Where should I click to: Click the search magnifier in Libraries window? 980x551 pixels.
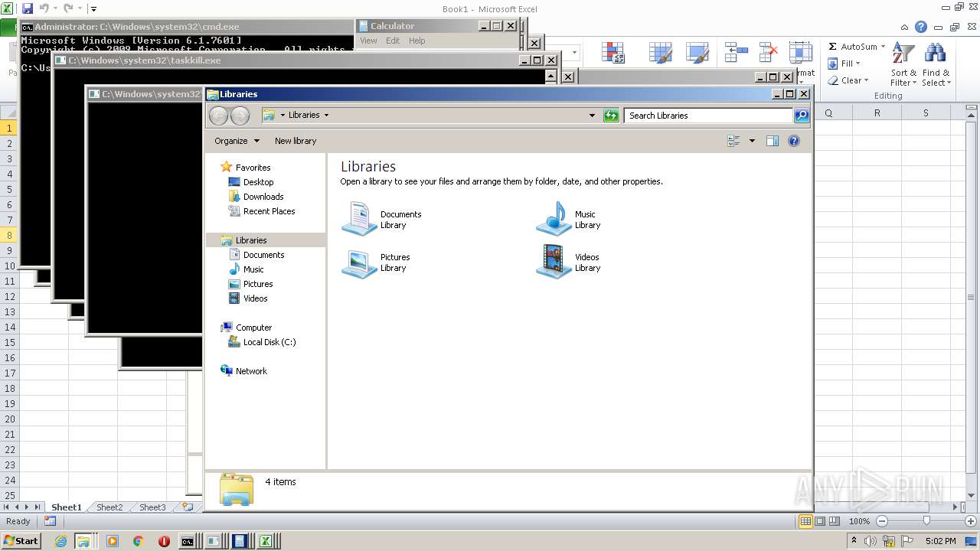pyautogui.click(x=802, y=116)
